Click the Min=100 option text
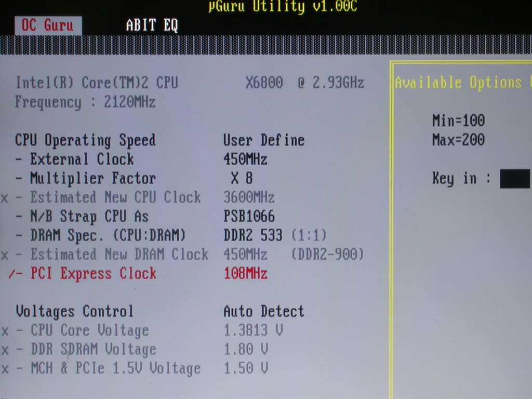 click(458, 121)
